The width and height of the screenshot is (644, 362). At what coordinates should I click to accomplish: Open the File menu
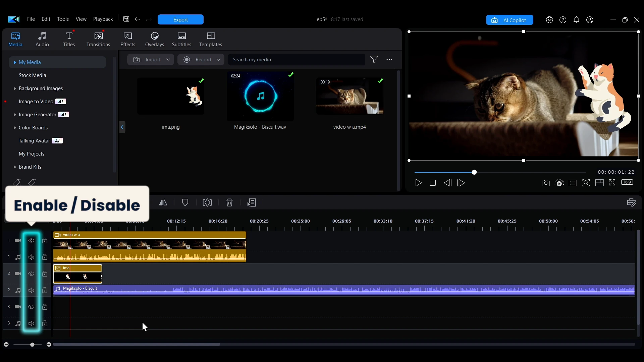pyautogui.click(x=31, y=19)
